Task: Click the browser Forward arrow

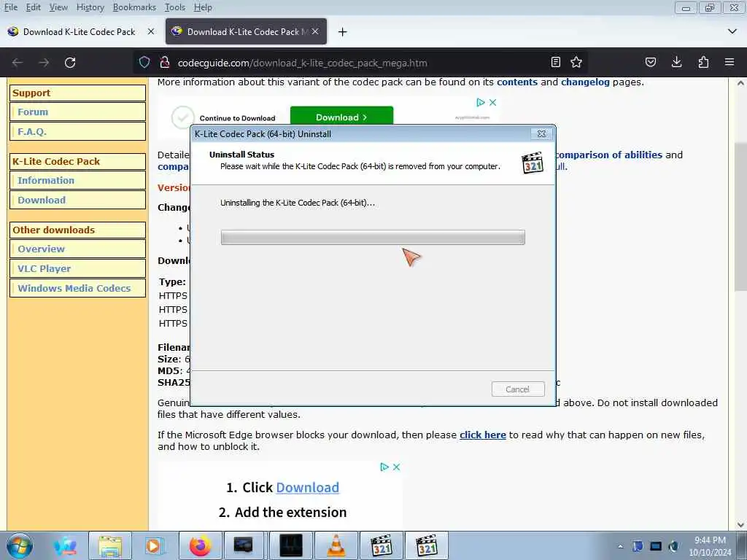Action: 44,63
